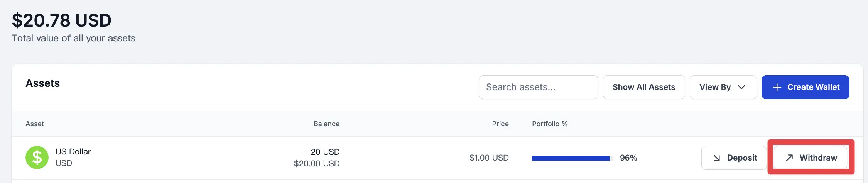Click the 20 USD balance amount
This screenshot has width=868, height=183.
click(325, 152)
